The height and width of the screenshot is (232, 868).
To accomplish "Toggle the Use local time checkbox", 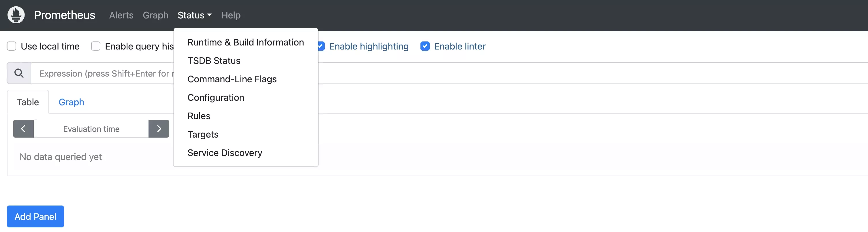I will [x=12, y=46].
